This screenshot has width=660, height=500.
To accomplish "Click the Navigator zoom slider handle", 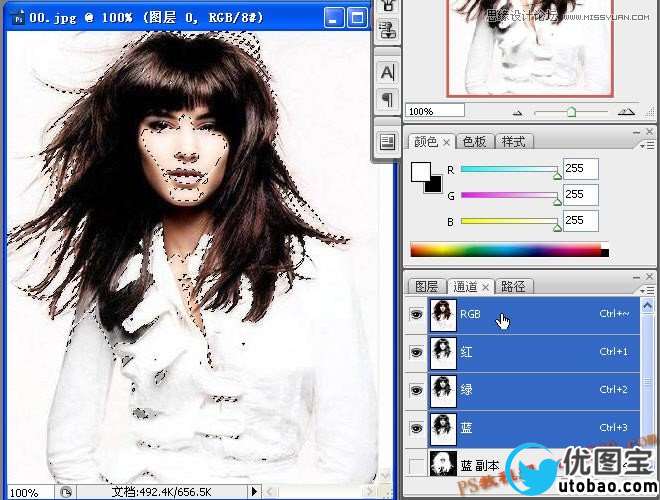I will [x=571, y=112].
